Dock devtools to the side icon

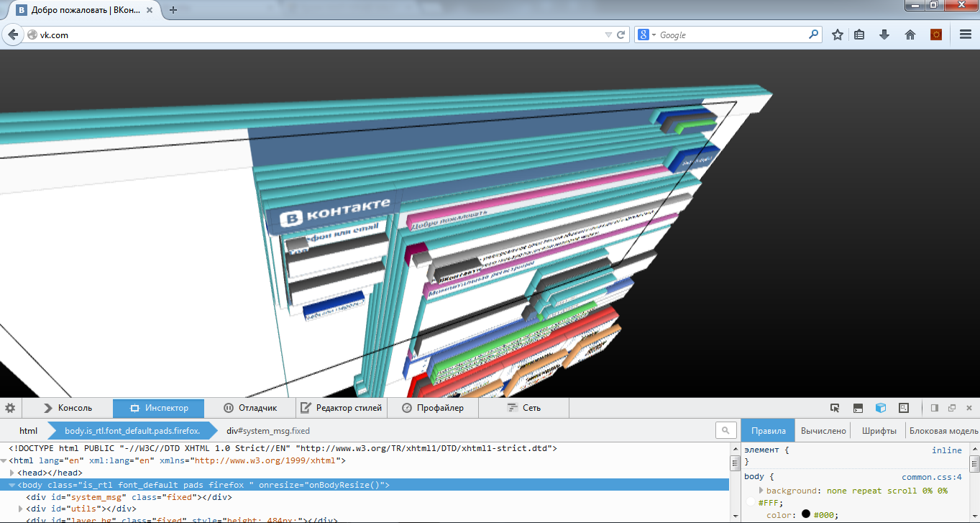[x=935, y=408]
